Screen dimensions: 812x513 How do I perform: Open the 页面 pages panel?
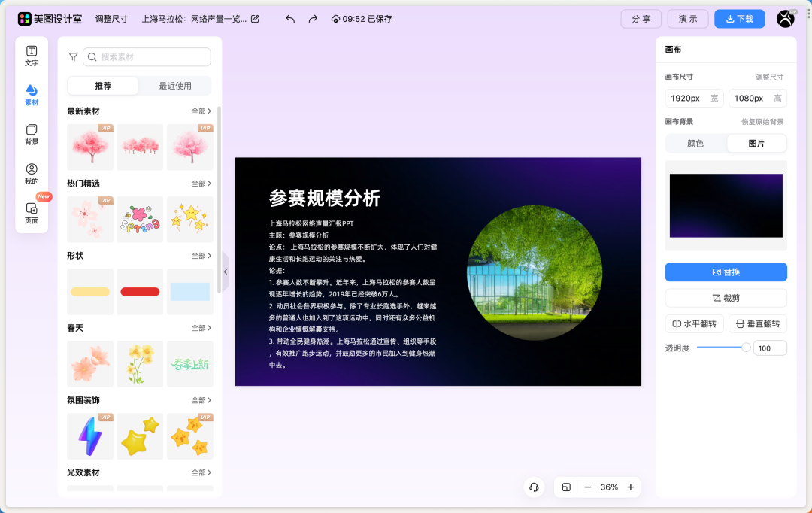(32, 214)
